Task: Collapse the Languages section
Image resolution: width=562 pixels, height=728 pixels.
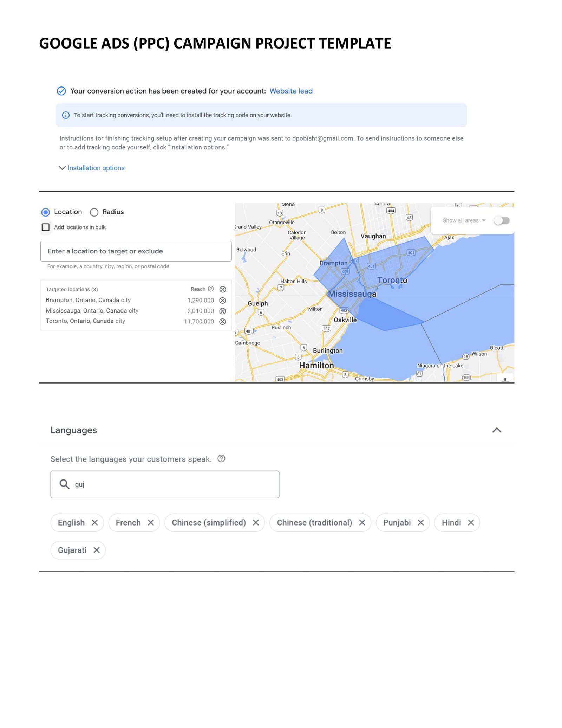Action: pyautogui.click(x=497, y=430)
